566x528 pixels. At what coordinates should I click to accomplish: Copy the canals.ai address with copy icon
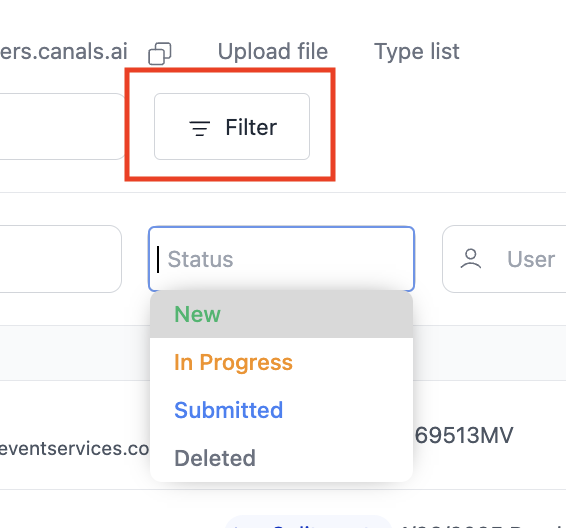point(160,53)
